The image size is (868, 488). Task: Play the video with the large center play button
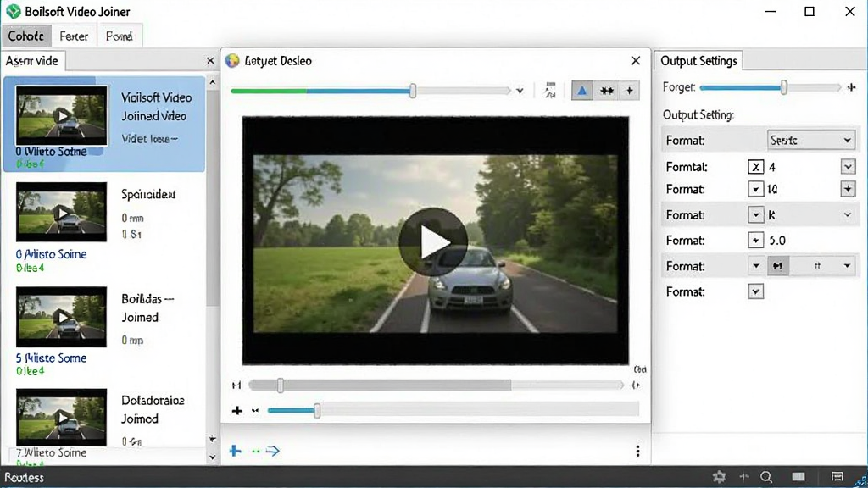[x=433, y=241]
